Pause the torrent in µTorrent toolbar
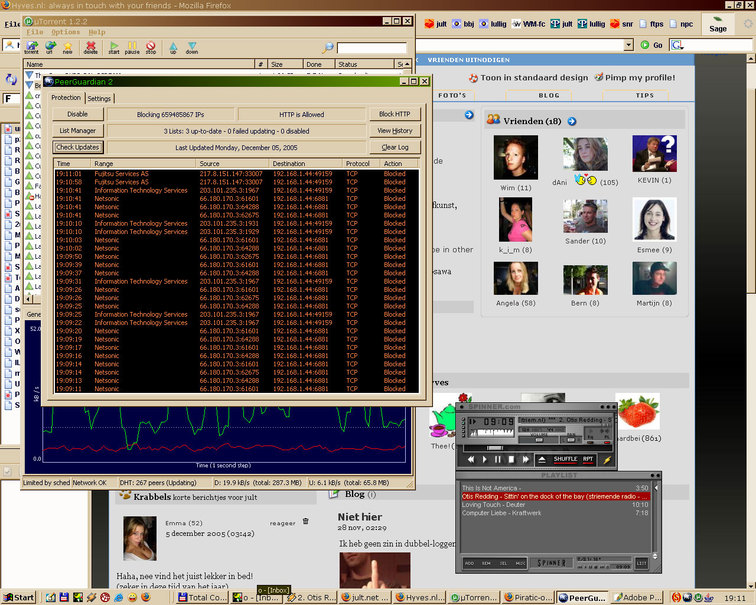756x605 pixels. 132,47
